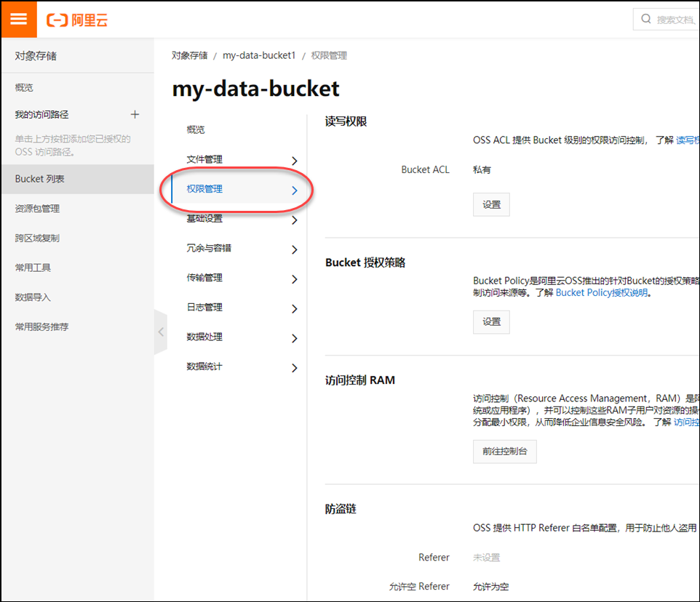Viewport: 700px width, 602px height.
Task: Expand 冗余与容错 submenu chevron
Action: pos(294,249)
